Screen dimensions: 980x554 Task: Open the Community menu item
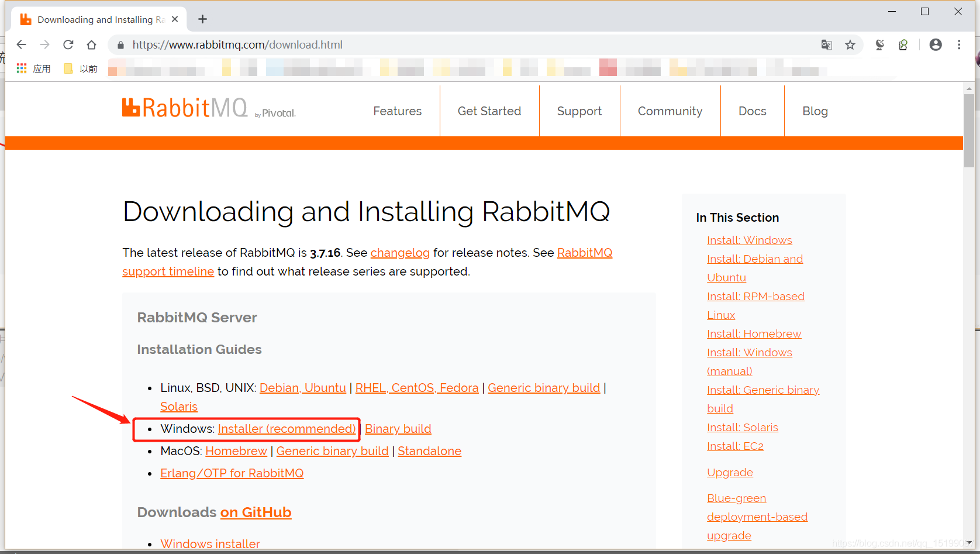tap(670, 111)
